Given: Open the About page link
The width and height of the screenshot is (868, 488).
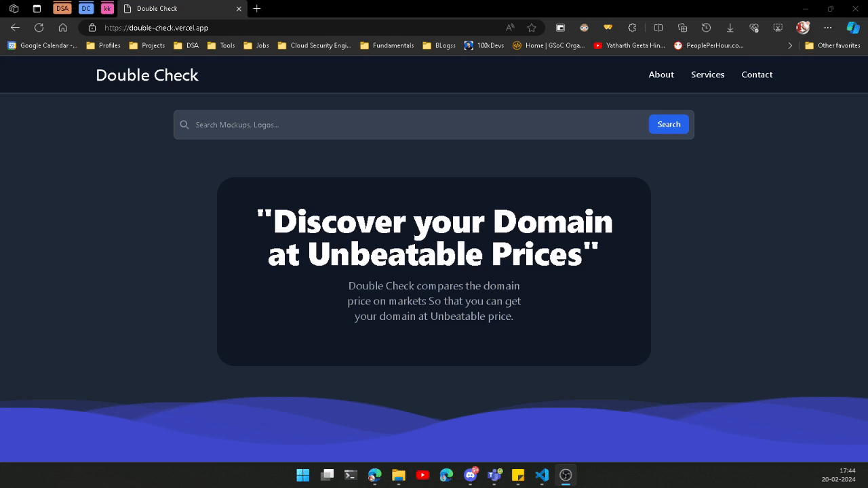Looking at the screenshot, I should 660,75.
